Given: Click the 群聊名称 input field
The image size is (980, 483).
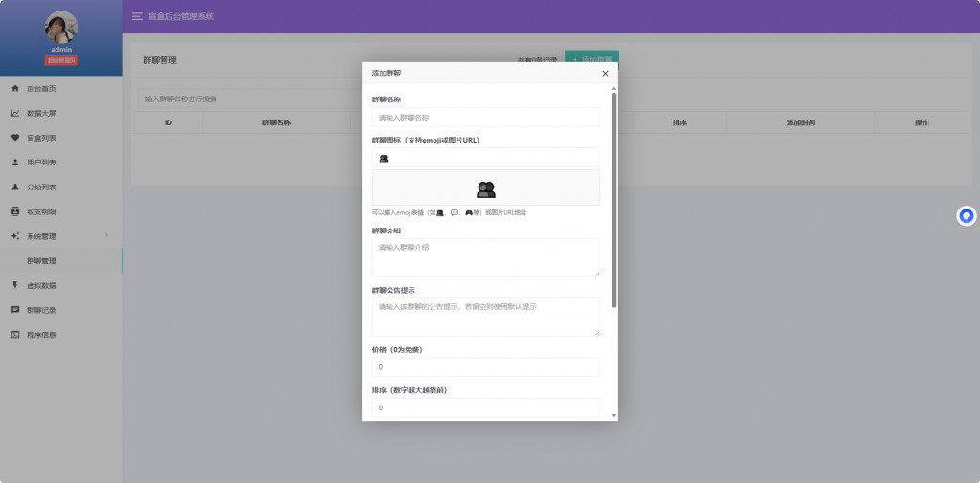Looking at the screenshot, I should pos(485,118).
